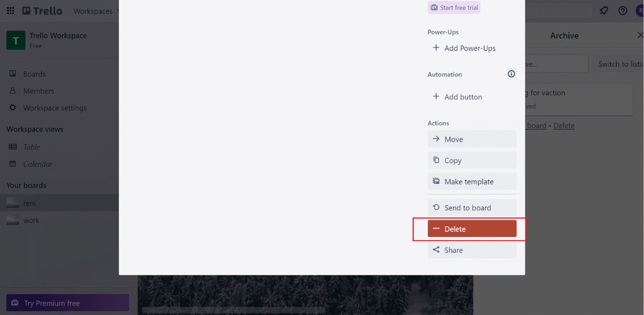Select the reni board in sidebar
This screenshot has height=315, width=644.
click(x=29, y=203)
